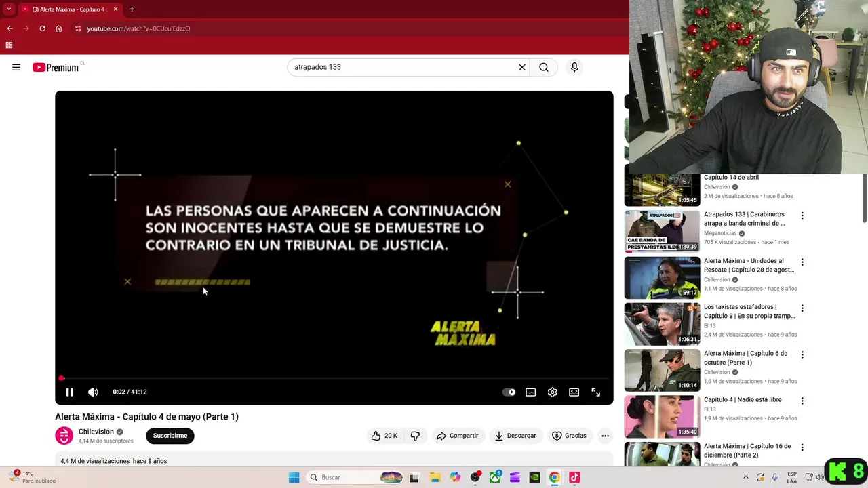Open 'Alerta Máxima | Capítulo 16 de diciembre' title
868x488 pixels.
747,451
